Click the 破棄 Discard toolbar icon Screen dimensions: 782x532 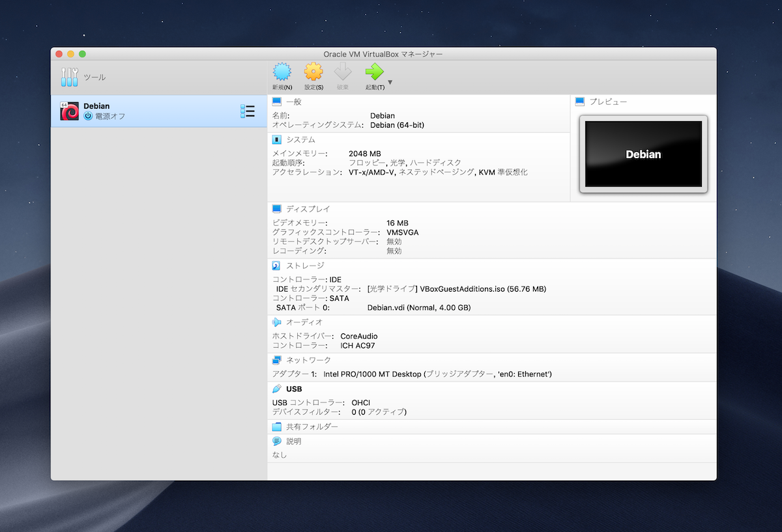pyautogui.click(x=343, y=72)
